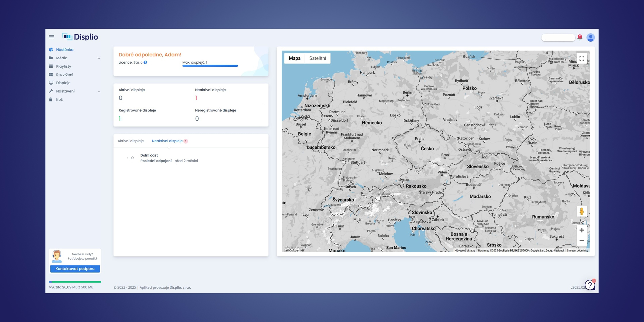Click the Street View pegman icon
The height and width of the screenshot is (322, 644).
tap(582, 211)
